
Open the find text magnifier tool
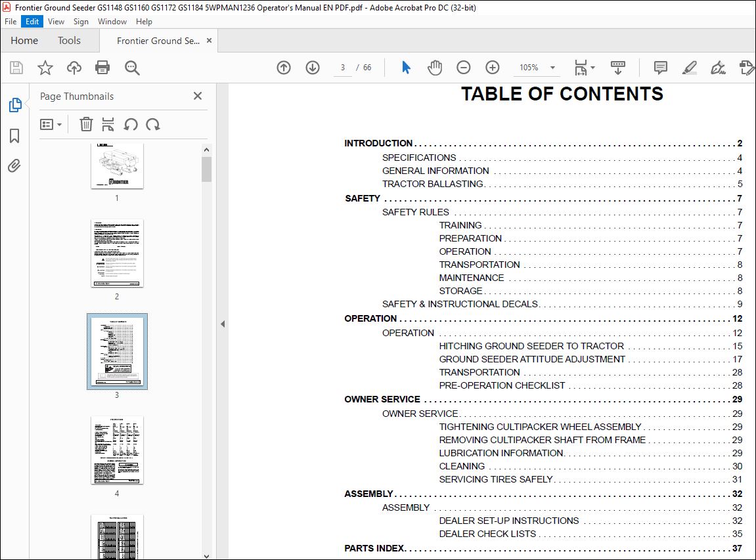click(131, 68)
